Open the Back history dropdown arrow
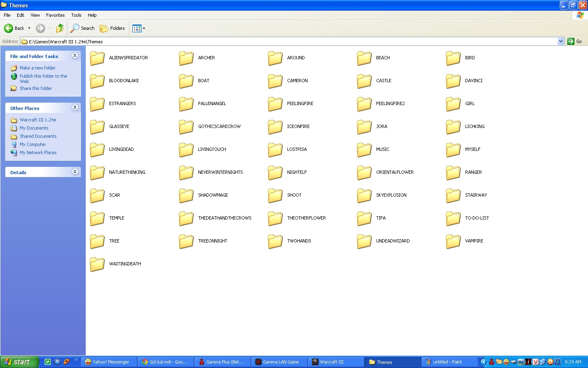The height and width of the screenshot is (368, 588). pyautogui.click(x=29, y=28)
